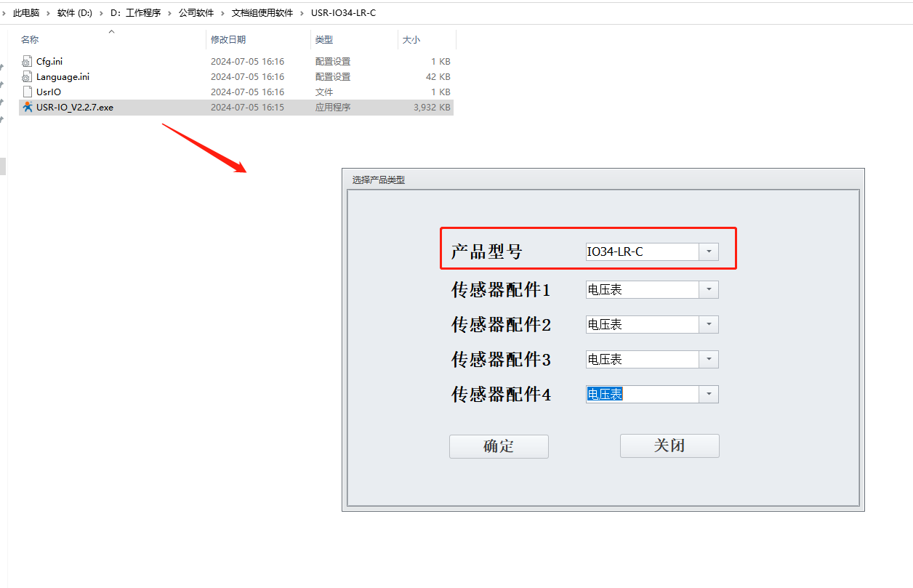Dismiss the dialog with 关闭 button

[x=669, y=446]
